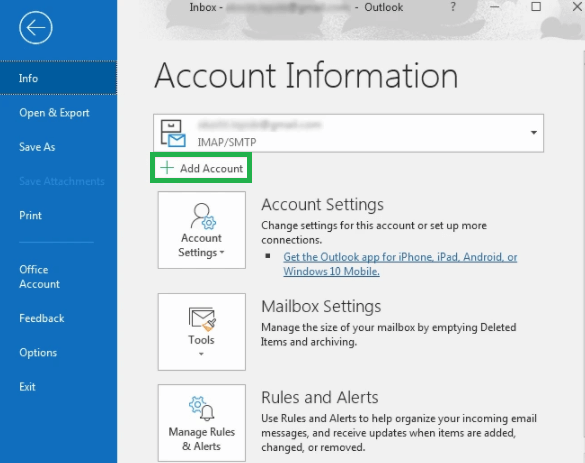Open the Feedback section
585x463 pixels.
pos(41,318)
